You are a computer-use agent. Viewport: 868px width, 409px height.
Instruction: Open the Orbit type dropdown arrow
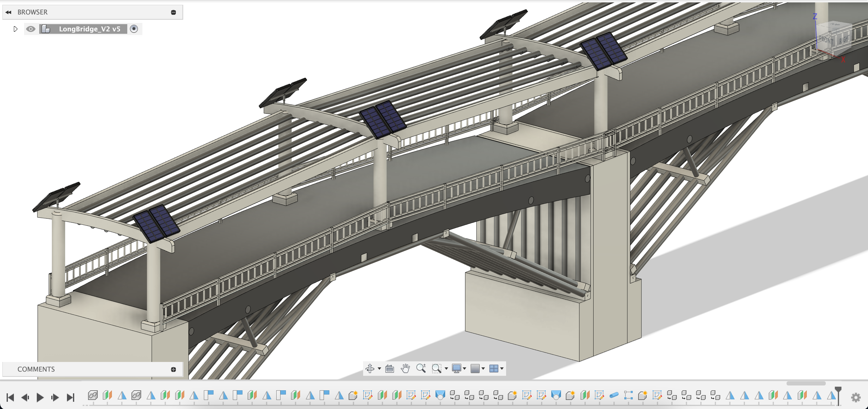[x=379, y=368]
